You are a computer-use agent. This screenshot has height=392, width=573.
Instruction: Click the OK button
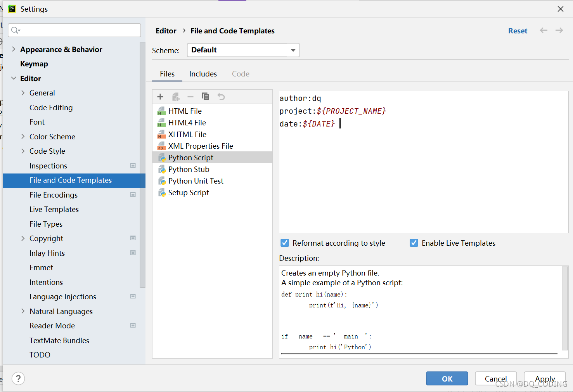click(447, 378)
